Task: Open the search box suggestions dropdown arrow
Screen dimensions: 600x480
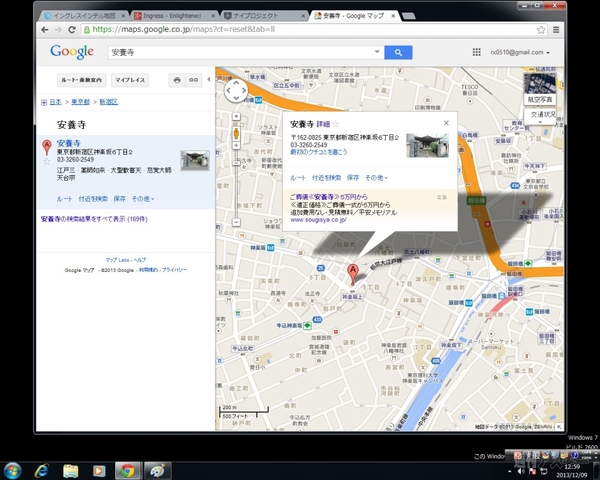Action: click(377, 52)
